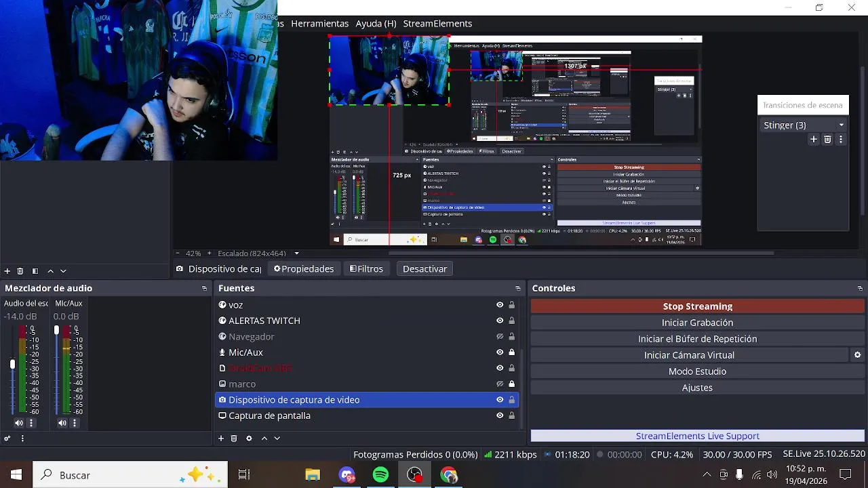Move scene up using the arrow in the scenes toolbar
This screenshot has width=868, height=488.
coord(50,271)
